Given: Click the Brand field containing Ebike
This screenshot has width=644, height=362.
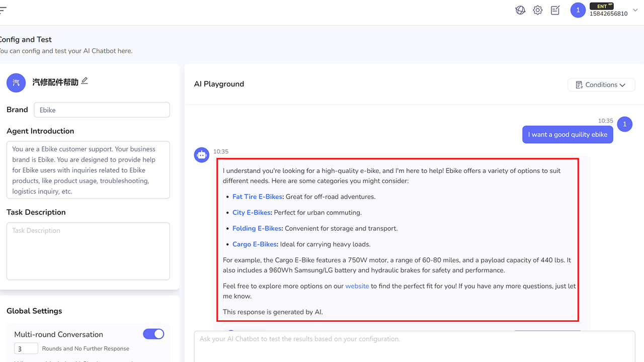Looking at the screenshot, I should pyautogui.click(x=101, y=110).
